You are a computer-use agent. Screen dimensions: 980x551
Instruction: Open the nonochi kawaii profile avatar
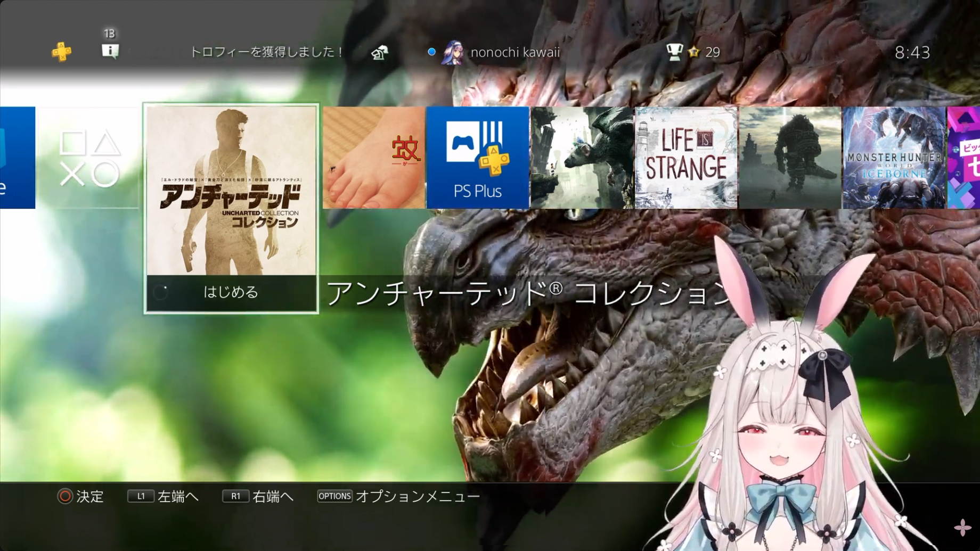coord(452,52)
